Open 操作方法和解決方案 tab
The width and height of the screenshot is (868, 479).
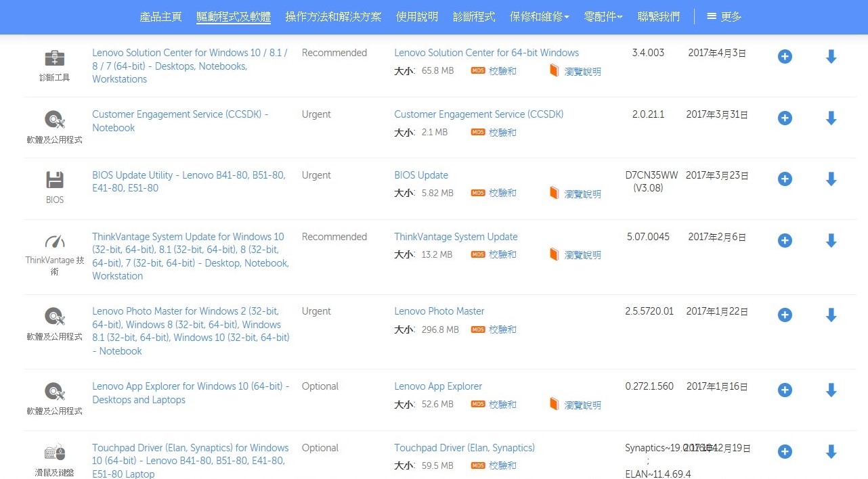(x=333, y=17)
